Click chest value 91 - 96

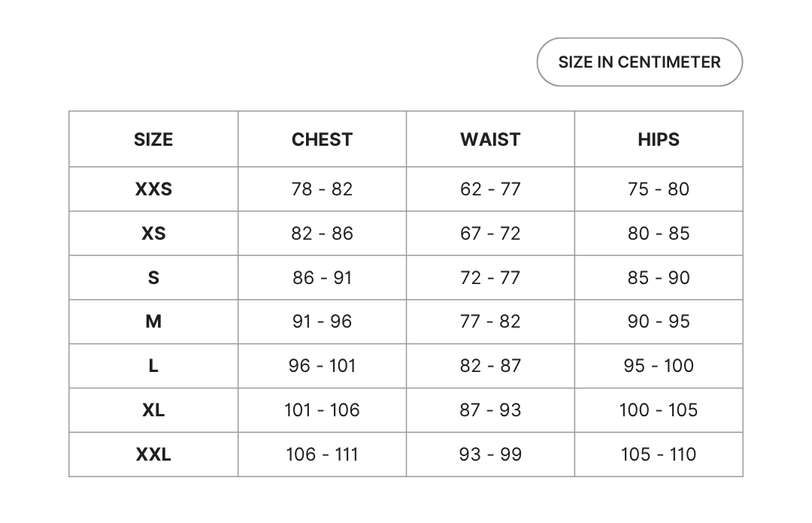tap(322, 322)
